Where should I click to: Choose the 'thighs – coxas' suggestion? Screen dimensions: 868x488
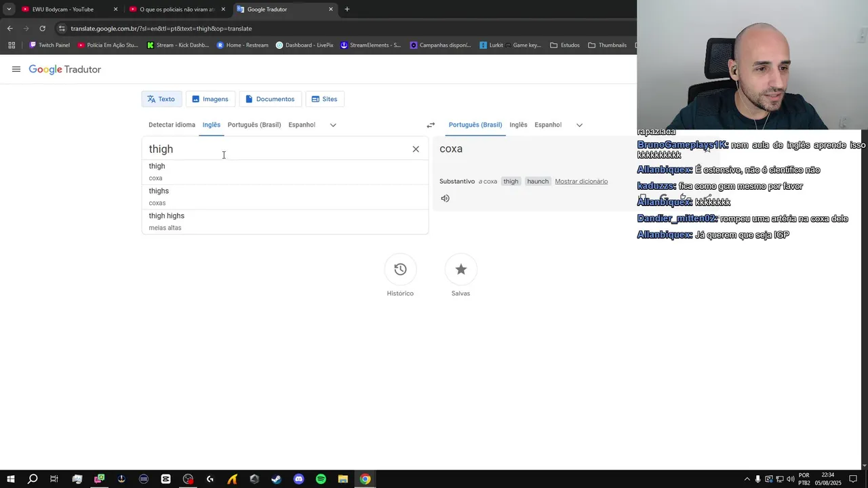(285, 197)
